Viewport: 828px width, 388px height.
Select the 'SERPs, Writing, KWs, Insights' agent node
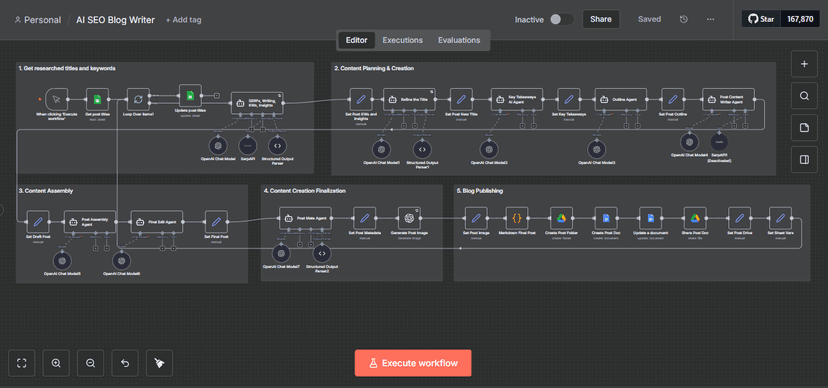point(257,103)
